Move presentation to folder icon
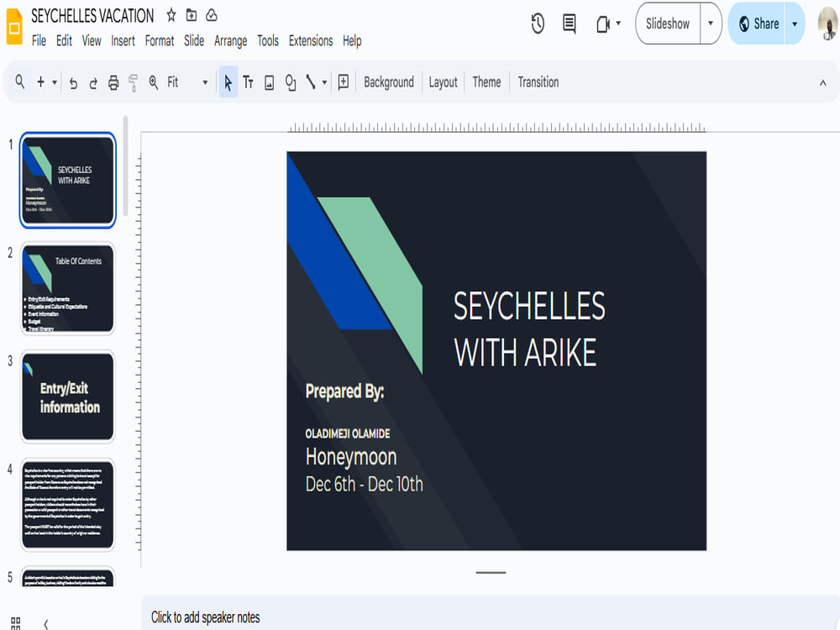The image size is (840, 630). coord(192,15)
